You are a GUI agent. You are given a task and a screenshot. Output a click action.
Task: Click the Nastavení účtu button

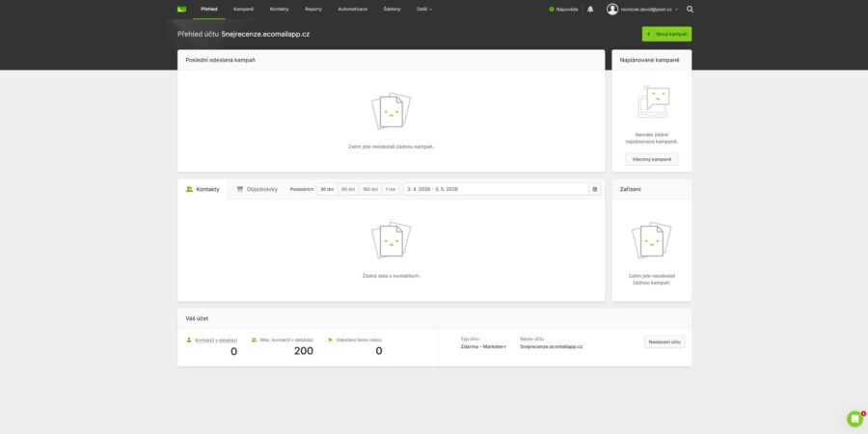(x=665, y=342)
